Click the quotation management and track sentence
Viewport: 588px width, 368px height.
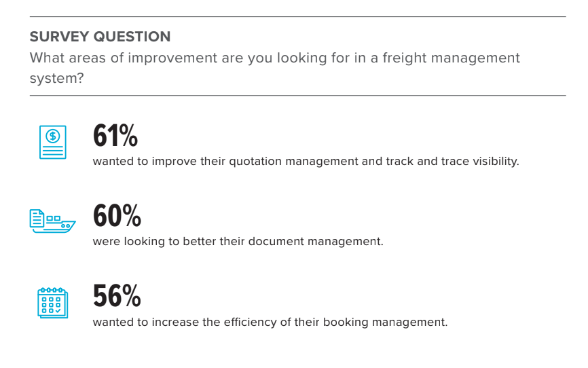pyautogui.click(x=306, y=162)
